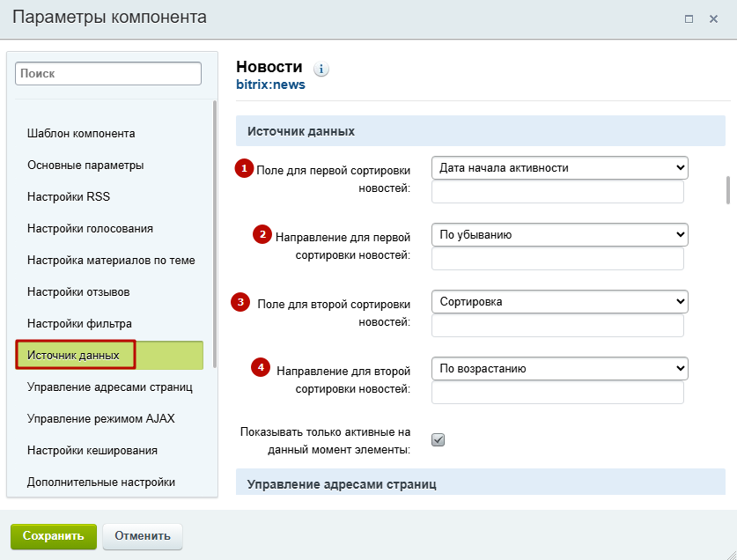Click the info icon next to Новости
This screenshot has height=560, width=737.
pos(321,69)
